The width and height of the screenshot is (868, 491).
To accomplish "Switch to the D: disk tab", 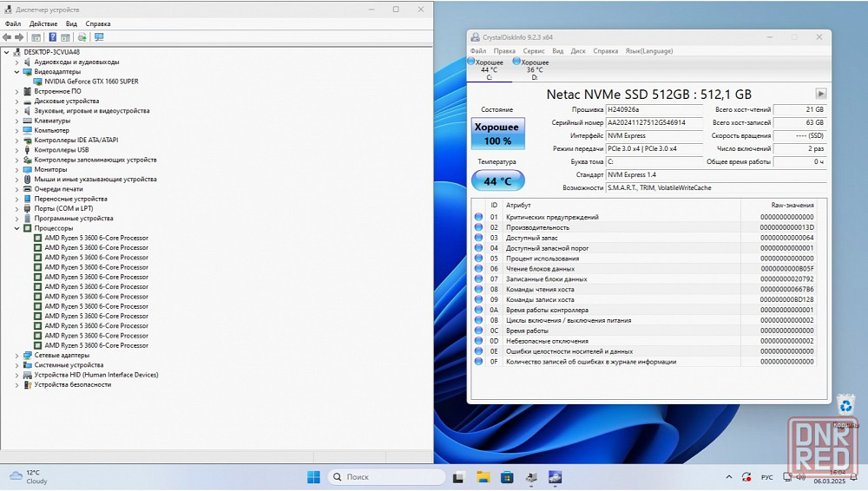I will pyautogui.click(x=533, y=69).
